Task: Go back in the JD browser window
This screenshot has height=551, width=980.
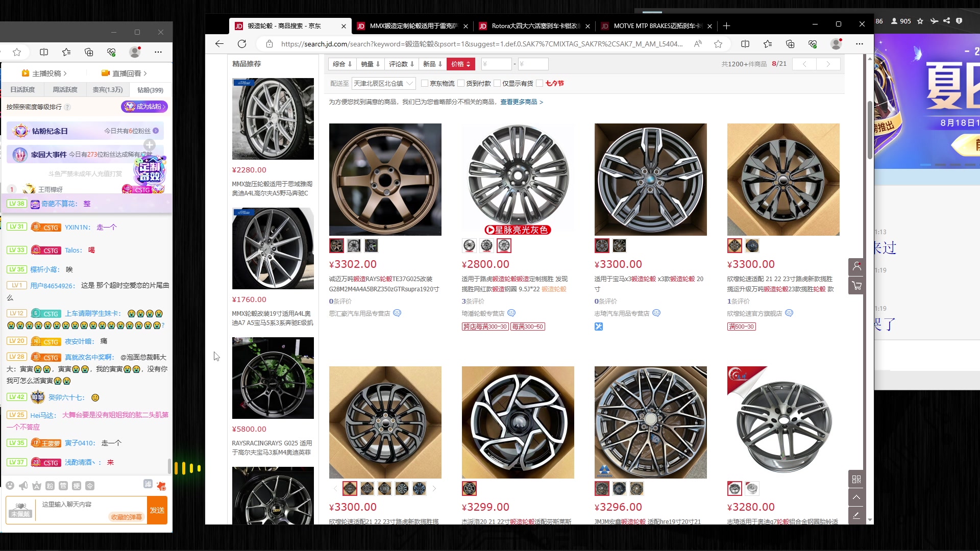Action: point(219,44)
